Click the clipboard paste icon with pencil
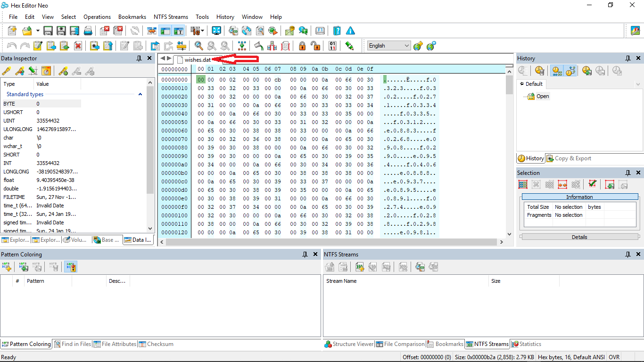The image size is (644, 362). 38,46
